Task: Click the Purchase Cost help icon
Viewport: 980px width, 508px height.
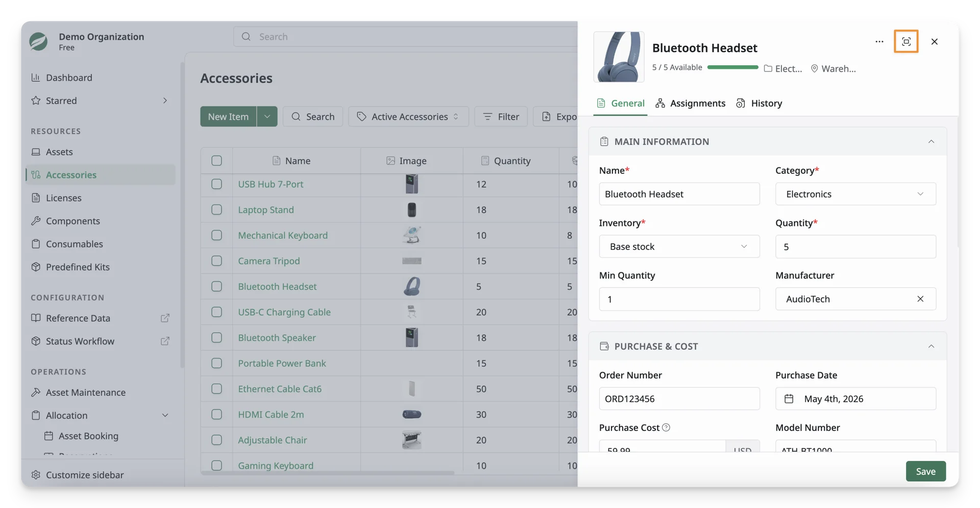Action: (666, 427)
